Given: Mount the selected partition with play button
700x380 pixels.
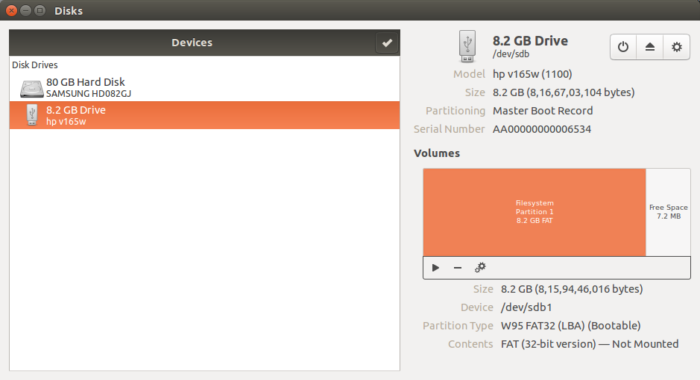Looking at the screenshot, I should 436,268.
